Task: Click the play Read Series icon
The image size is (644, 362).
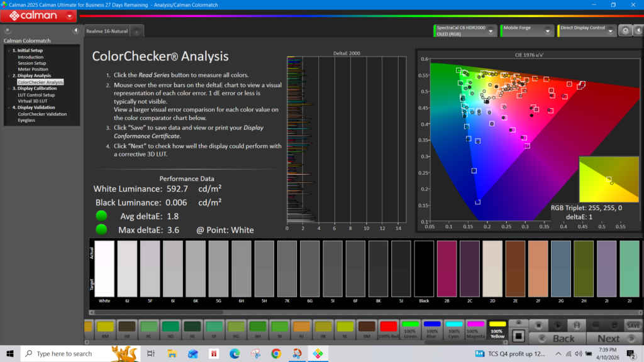Action: tap(557, 325)
